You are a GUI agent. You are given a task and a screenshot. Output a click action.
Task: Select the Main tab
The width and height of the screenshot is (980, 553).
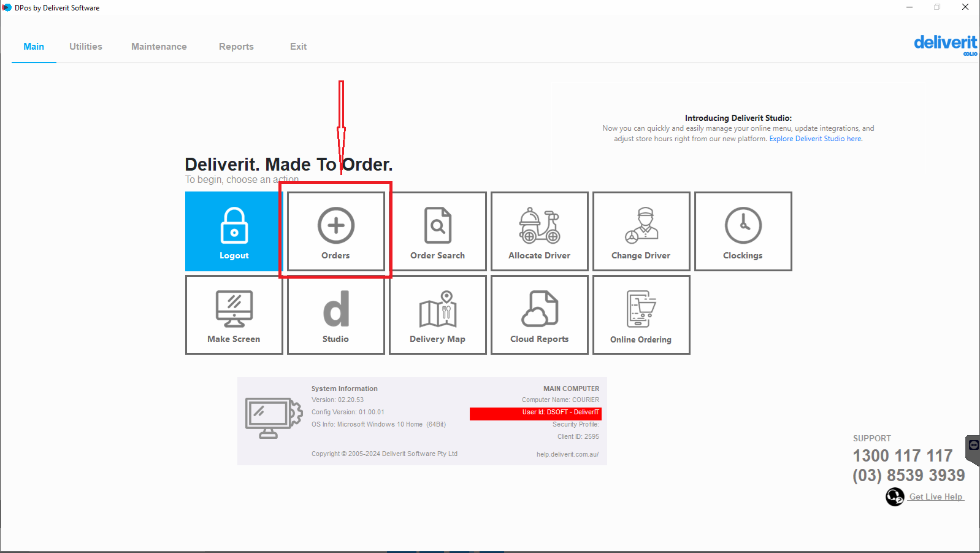(x=34, y=47)
